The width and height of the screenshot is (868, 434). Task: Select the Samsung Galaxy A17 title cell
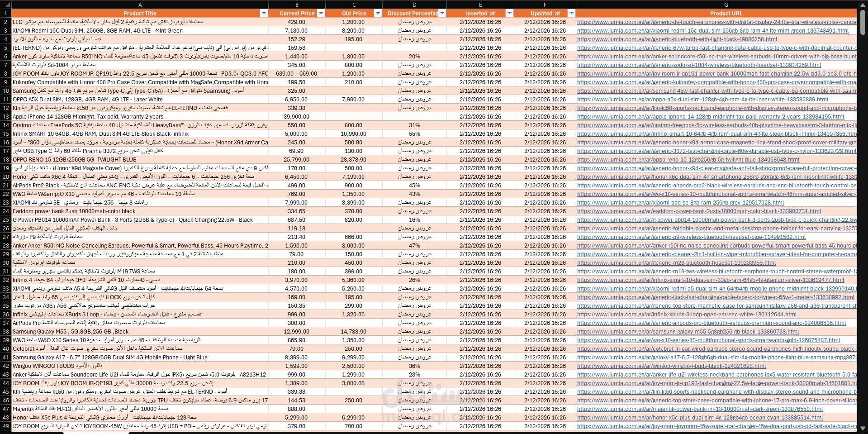pos(140,358)
